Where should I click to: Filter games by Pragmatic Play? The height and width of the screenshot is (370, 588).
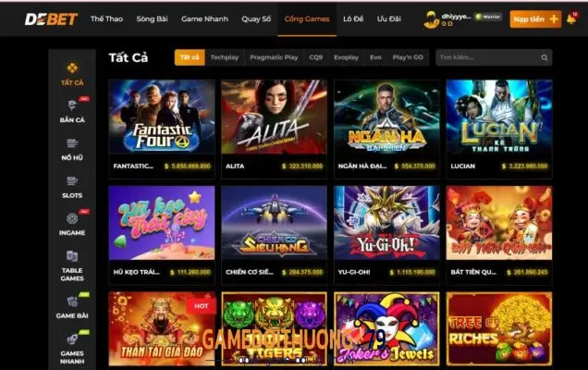tap(274, 57)
